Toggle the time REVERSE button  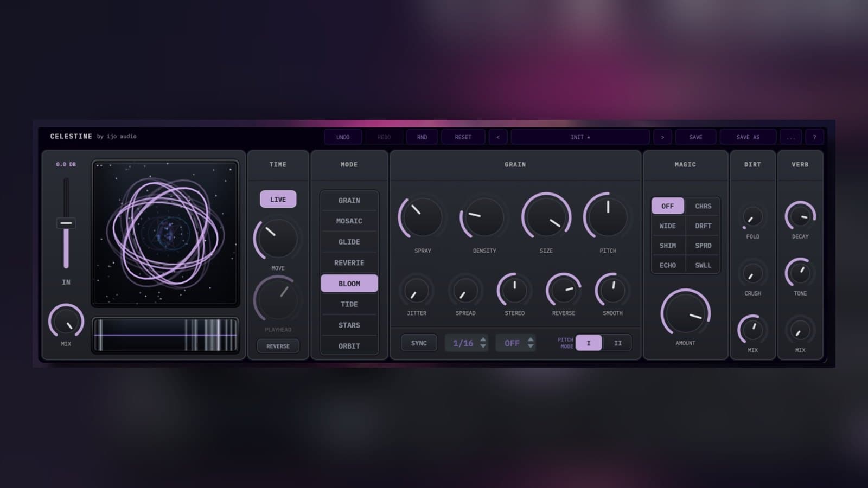click(x=278, y=346)
